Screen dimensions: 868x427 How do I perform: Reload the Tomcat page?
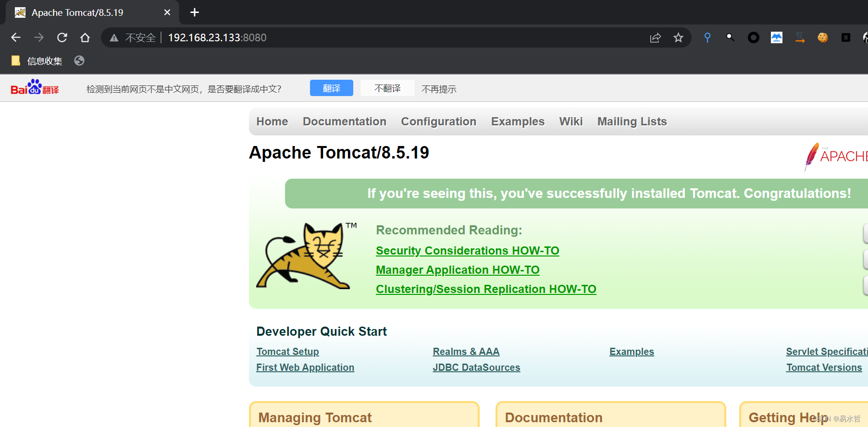[62, 37]
